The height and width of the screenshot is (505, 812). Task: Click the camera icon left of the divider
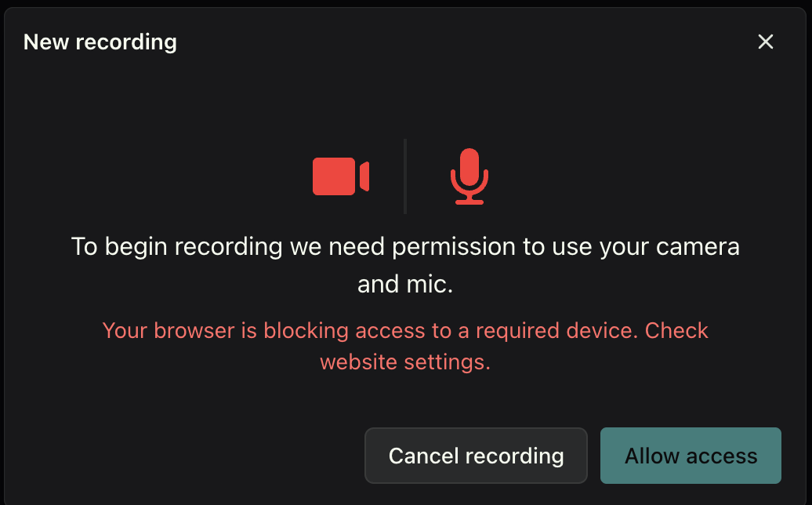point(340,176)
